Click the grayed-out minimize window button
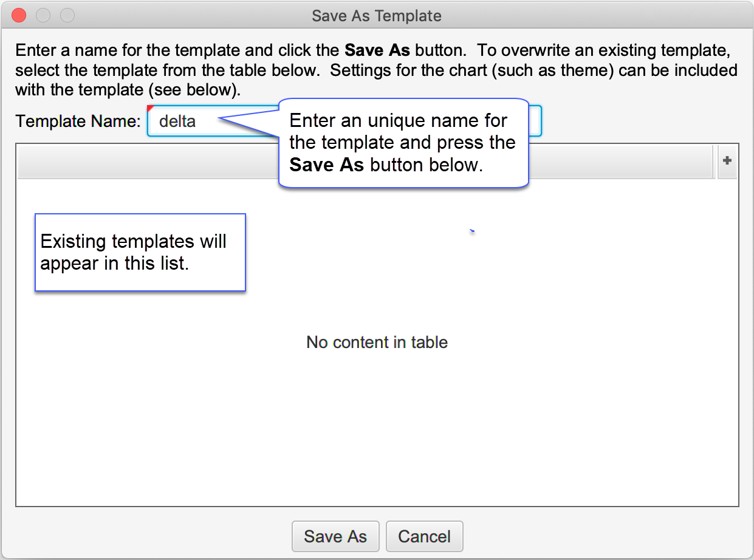 click(43, 15)
